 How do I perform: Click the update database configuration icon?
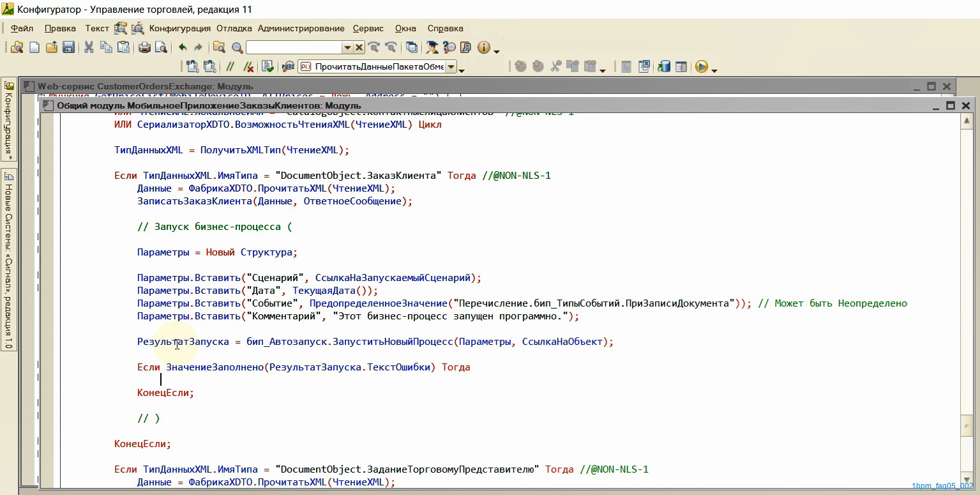665,66
